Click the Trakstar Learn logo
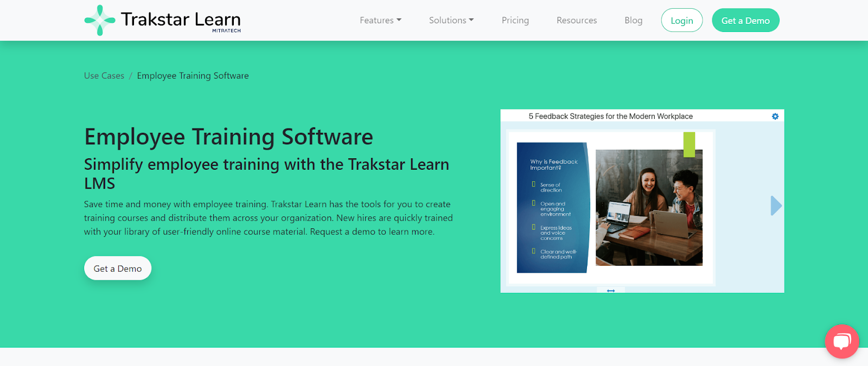The image size is (868, 366). click(x=162, y=20)
